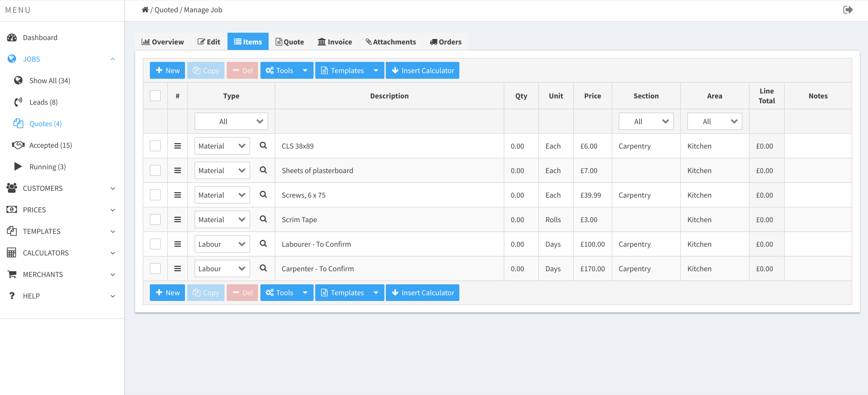Change type dropdown for Scrim Tape row

point(222,220)
